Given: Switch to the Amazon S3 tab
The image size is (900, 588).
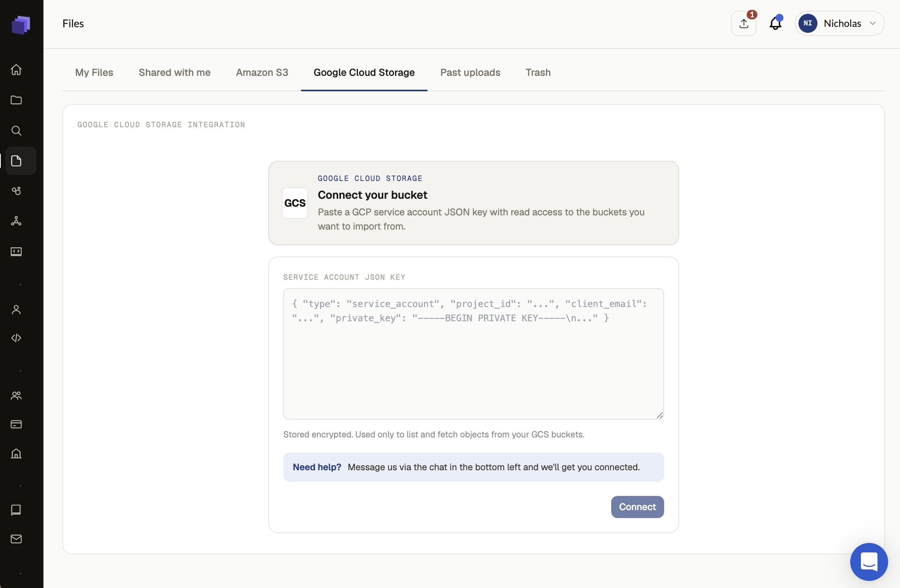Looking at the screenshot, I should coord(262,72).
